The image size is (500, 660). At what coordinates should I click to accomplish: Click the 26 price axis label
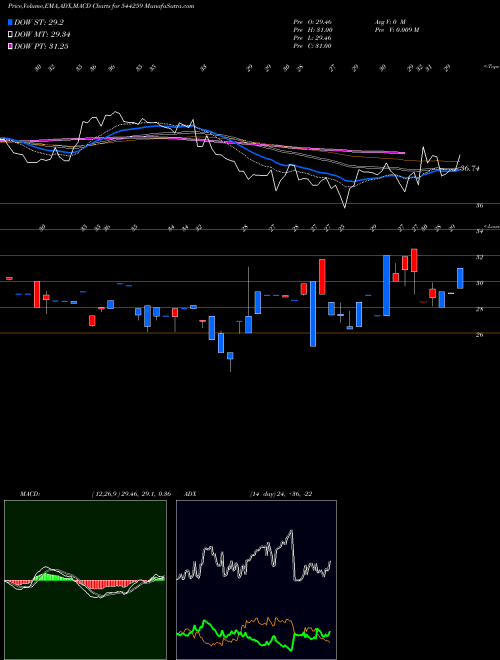click(x=480, y=335)
